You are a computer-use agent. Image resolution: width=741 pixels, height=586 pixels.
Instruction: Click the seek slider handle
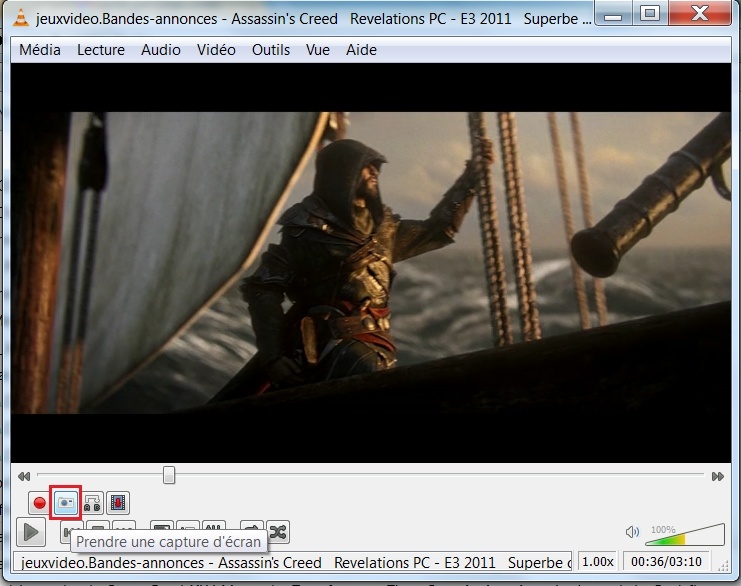tap(169, 475)
